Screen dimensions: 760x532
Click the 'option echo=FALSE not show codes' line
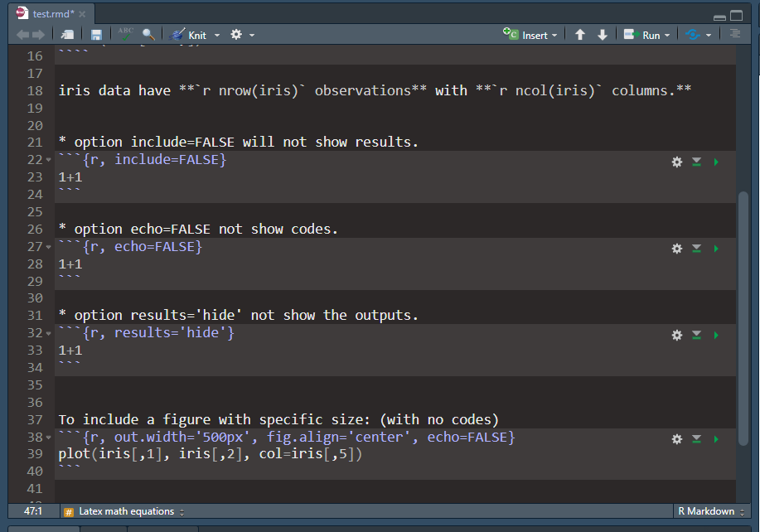pos(198,229)
